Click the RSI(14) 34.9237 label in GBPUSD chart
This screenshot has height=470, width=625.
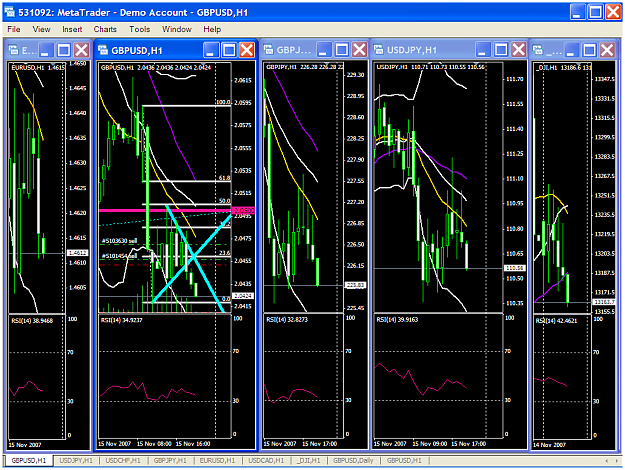[122, 320]
